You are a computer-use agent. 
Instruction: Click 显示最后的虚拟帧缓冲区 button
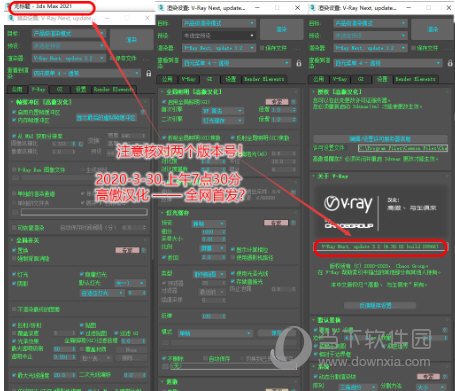pos(106,117)
